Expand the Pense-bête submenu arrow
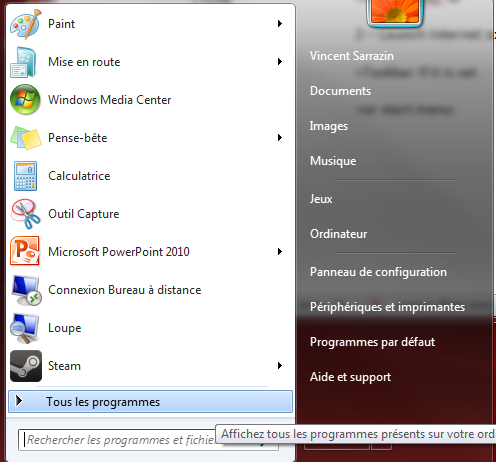The height and width of the screenshot is (462, 496). coord(280,138)
